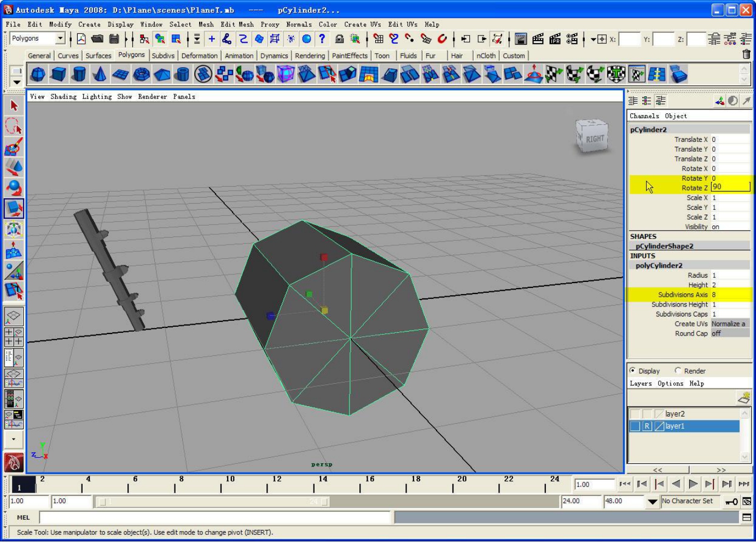Switch to the Rendering shelf tab
Viewport: 756px width, 542px height.
[x=310, y=56]
